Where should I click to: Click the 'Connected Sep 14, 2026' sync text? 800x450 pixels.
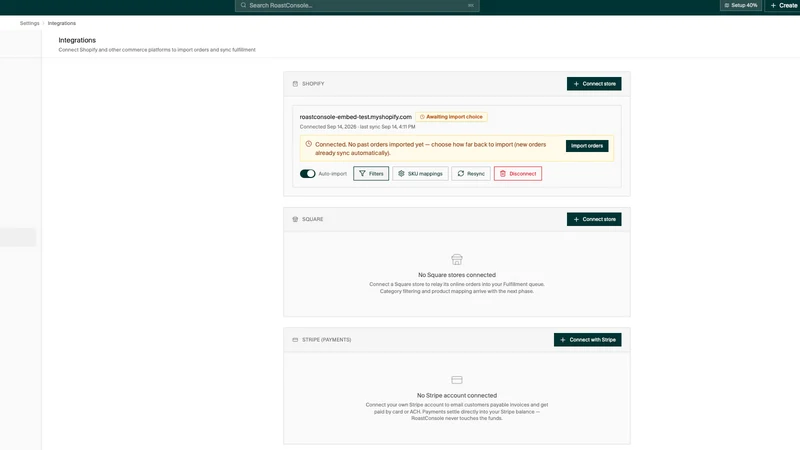pos(357,127)
